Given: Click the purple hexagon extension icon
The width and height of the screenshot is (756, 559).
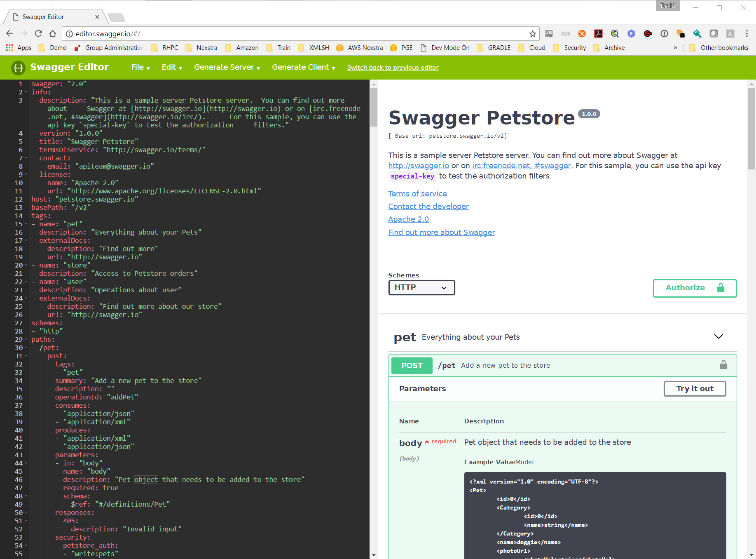Looking at the screenshot, I should click(631, 33).
